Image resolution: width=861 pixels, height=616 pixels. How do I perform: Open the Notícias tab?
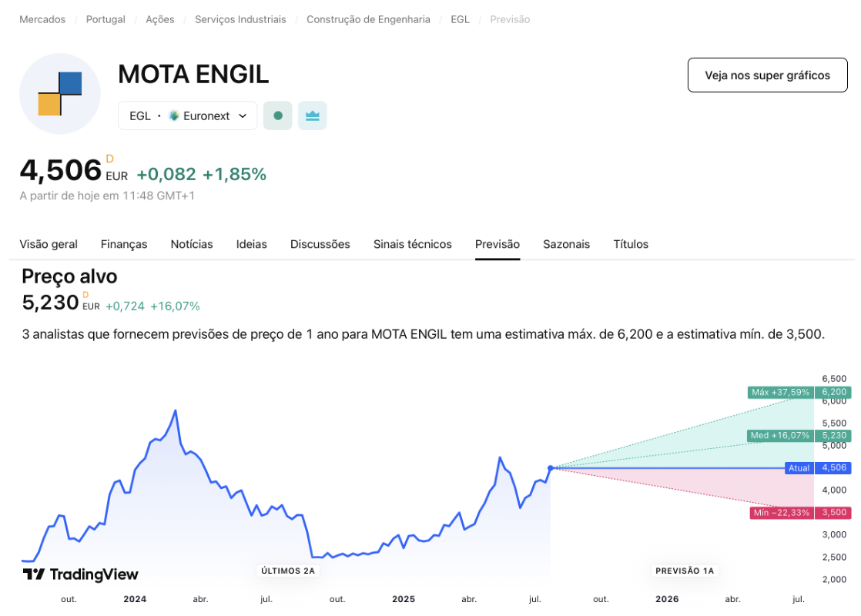[192, 244]
